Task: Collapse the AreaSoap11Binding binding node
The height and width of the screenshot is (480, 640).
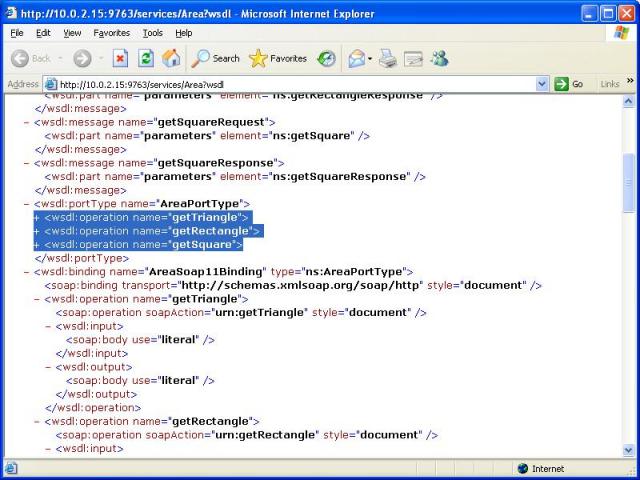Action: [x=26, y=272]
